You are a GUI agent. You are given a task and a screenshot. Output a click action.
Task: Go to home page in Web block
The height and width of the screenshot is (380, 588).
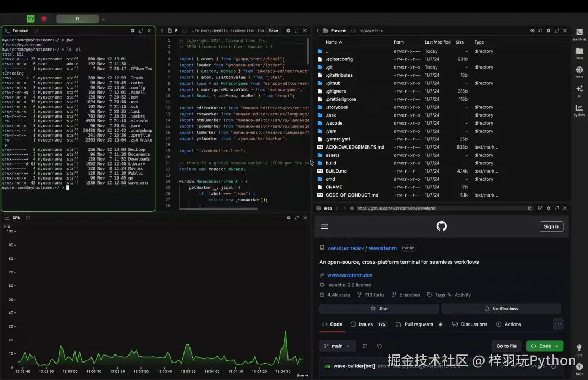tap(352, 208)
